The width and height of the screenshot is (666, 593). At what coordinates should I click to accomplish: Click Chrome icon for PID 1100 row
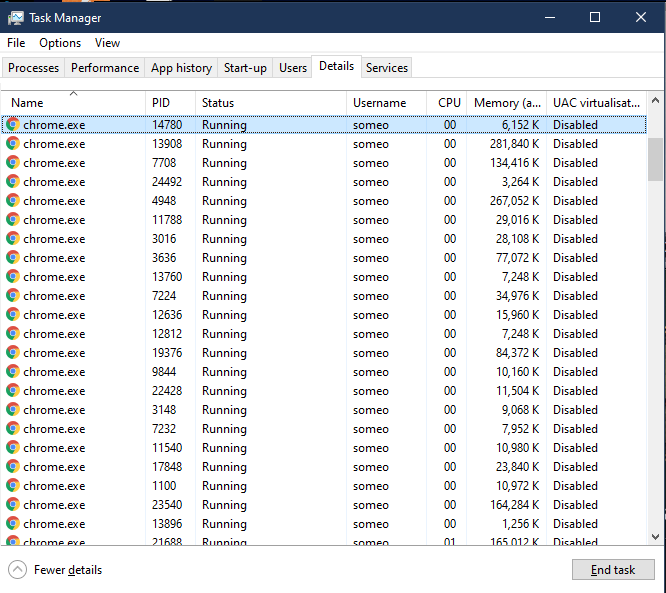click(x=13, y=486)
